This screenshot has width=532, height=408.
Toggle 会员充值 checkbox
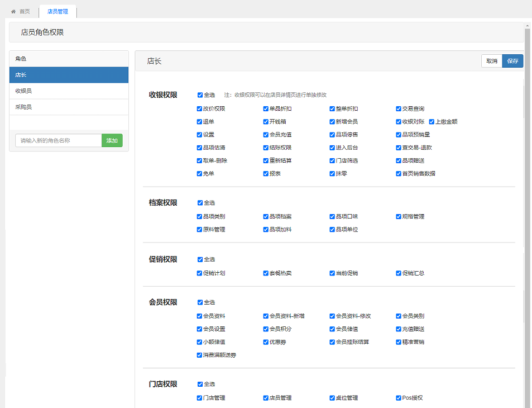(x=266, y=135)
